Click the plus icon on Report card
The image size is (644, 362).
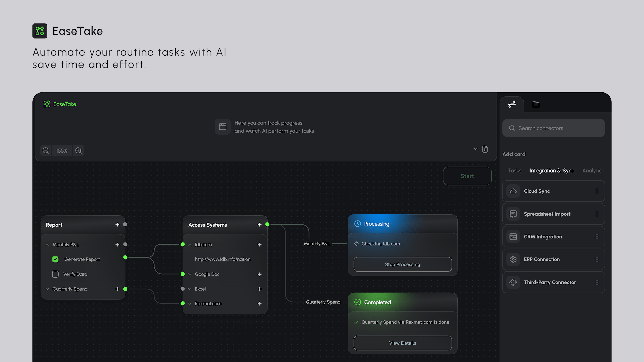117,225
